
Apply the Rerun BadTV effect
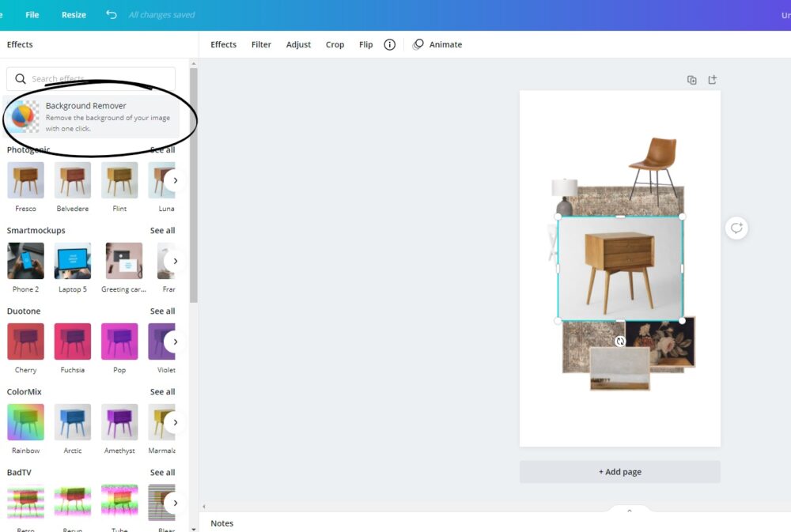coord(73,503)
